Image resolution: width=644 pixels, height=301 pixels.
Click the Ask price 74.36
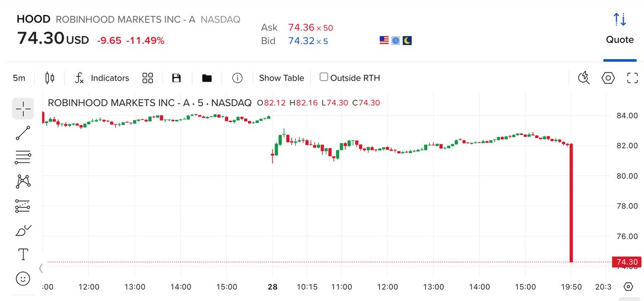click(x=301, y=27)
